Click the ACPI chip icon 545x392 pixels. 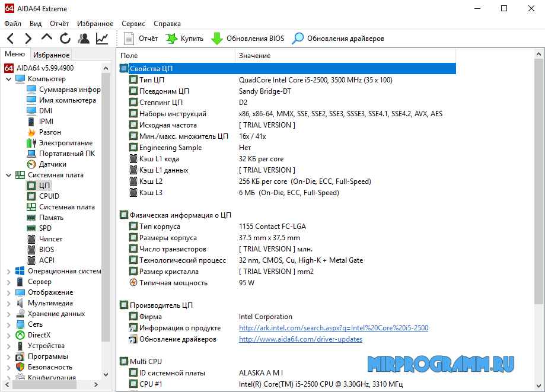click(31, 260)
